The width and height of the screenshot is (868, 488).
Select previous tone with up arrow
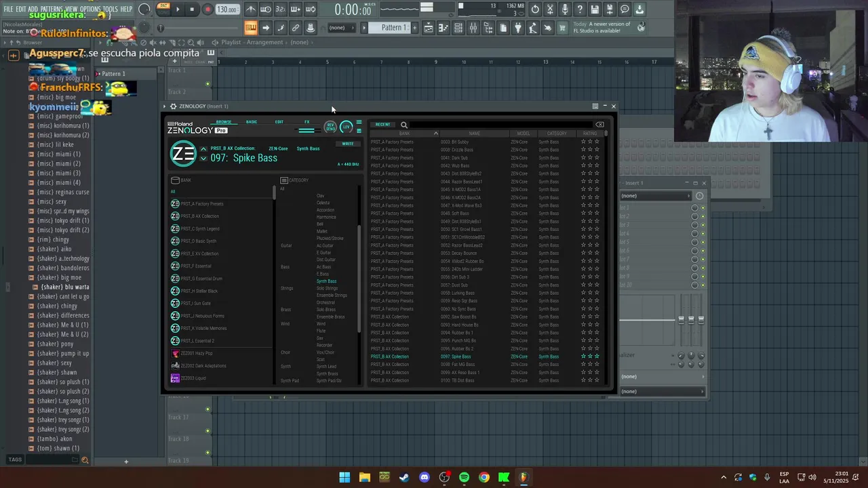[x=203, y=148]
